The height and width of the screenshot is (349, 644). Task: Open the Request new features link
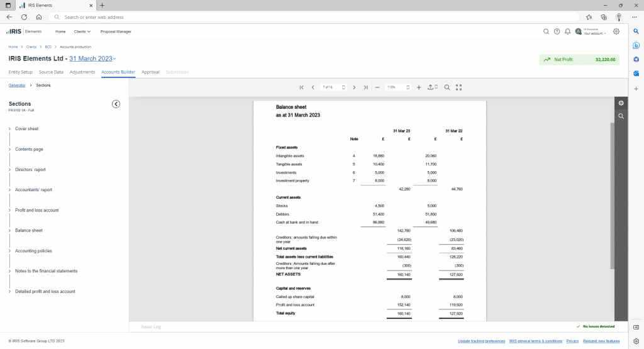point(601,341)
